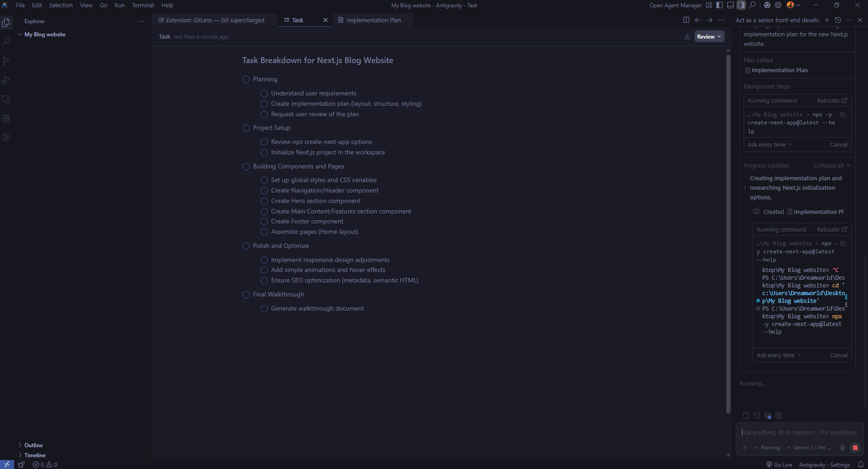Screen dimensions: 868x469
Task: Navigate forward with the right arrow
Action: (710, 20)
